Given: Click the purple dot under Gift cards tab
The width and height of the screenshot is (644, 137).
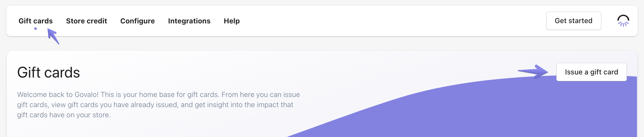Looking at the screenshot, I should [35, 28].
